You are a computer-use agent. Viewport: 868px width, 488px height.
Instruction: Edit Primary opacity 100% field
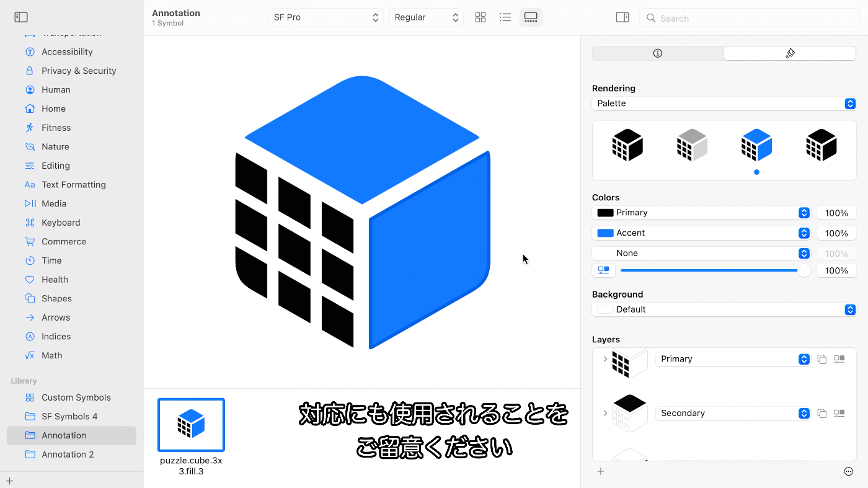click(x=836, y=213)
